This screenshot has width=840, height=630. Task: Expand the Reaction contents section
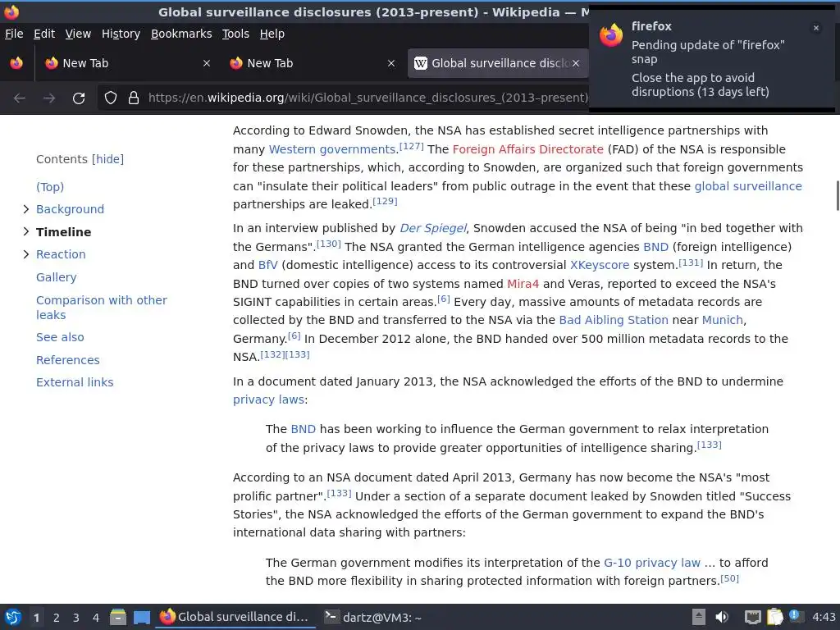(x=25, y=254)
